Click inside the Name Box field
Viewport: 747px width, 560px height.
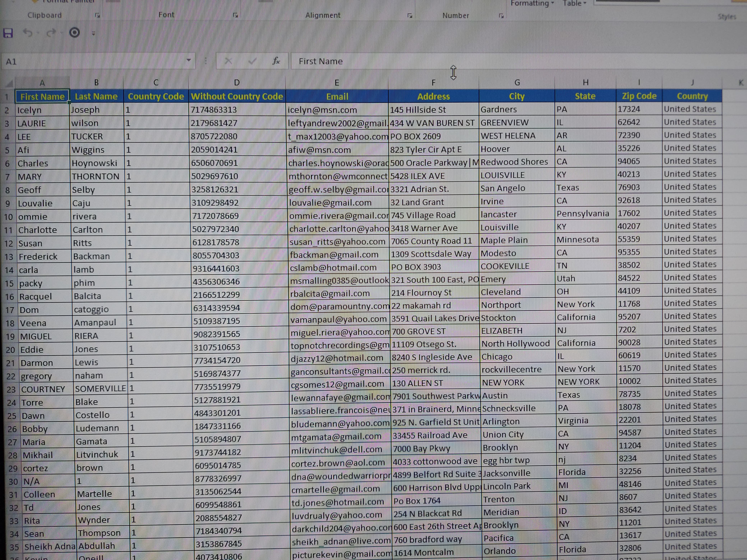pos(84,61)
